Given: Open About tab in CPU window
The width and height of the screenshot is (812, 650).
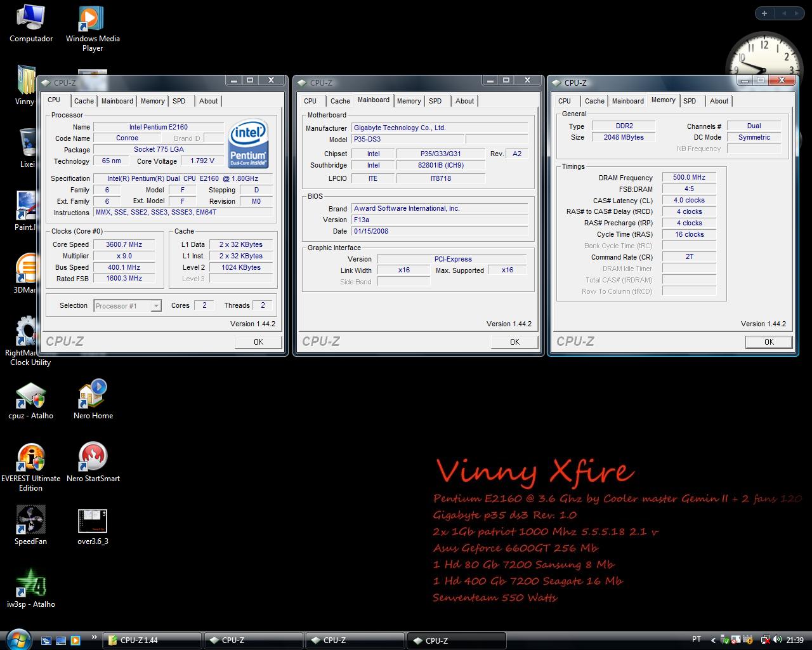Looking at the screenshot, I should click(x=209, y=101).
